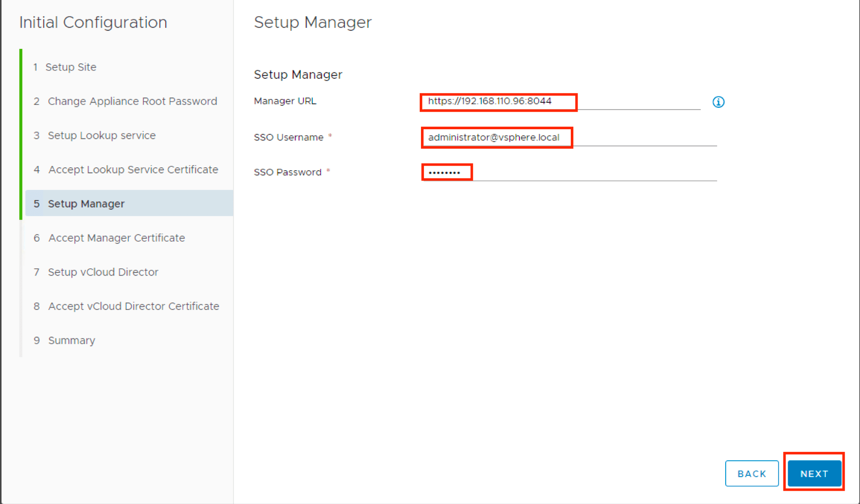Viewport: 860px width, 504px height.
Task: Click the Initial Configuration title
Action: click(93, 22)
